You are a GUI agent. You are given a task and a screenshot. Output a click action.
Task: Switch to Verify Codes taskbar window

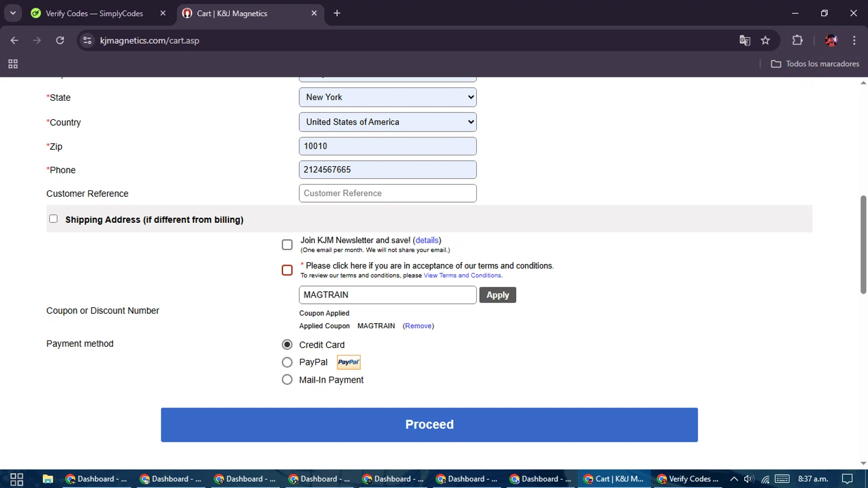point(689,479)
